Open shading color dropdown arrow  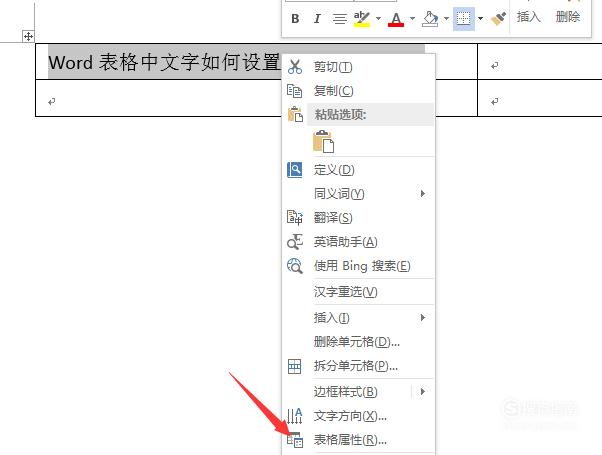click(x=447, y=18)
